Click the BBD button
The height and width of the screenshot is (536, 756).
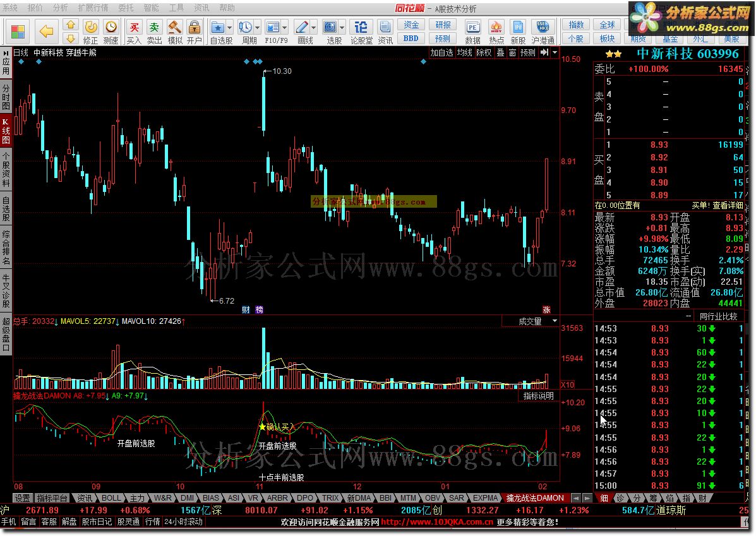[x=411, y=38]
